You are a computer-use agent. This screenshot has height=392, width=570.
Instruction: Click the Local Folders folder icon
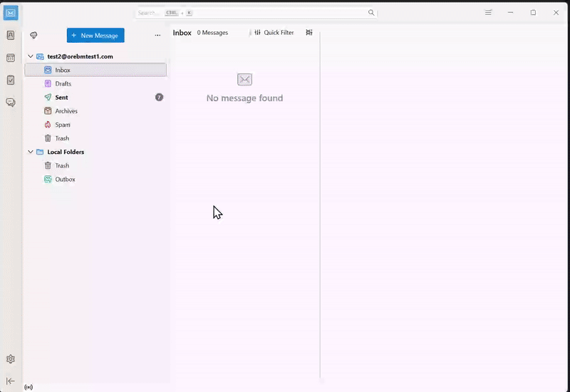[x=40, y=152]
